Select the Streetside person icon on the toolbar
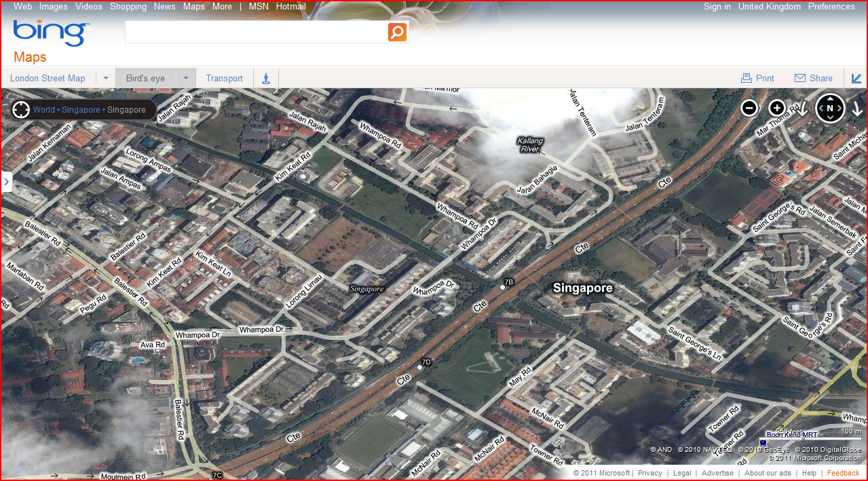This screenshot has height=481, width=868. 265,78
